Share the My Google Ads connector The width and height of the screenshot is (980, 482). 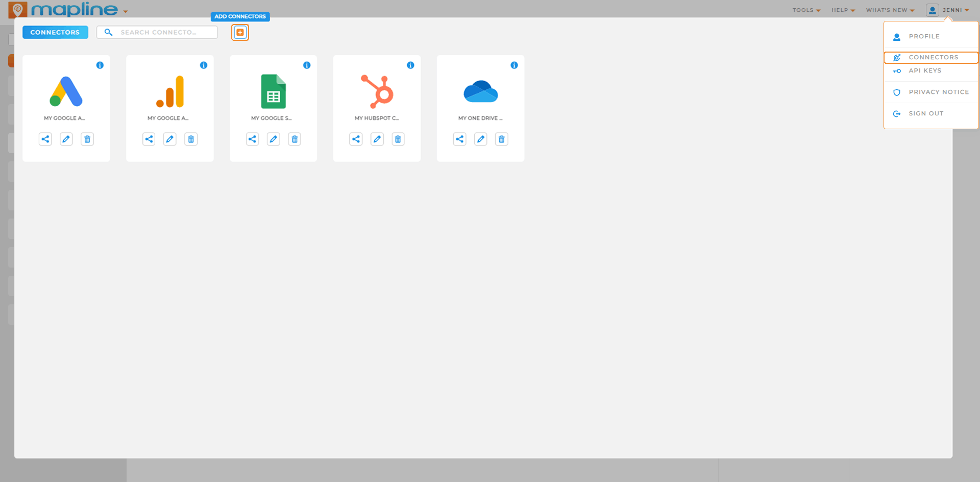click(x=45, y=139)
